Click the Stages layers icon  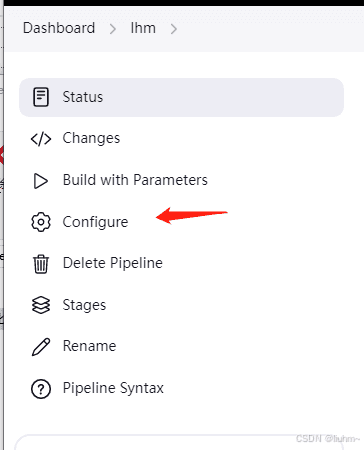41,305
